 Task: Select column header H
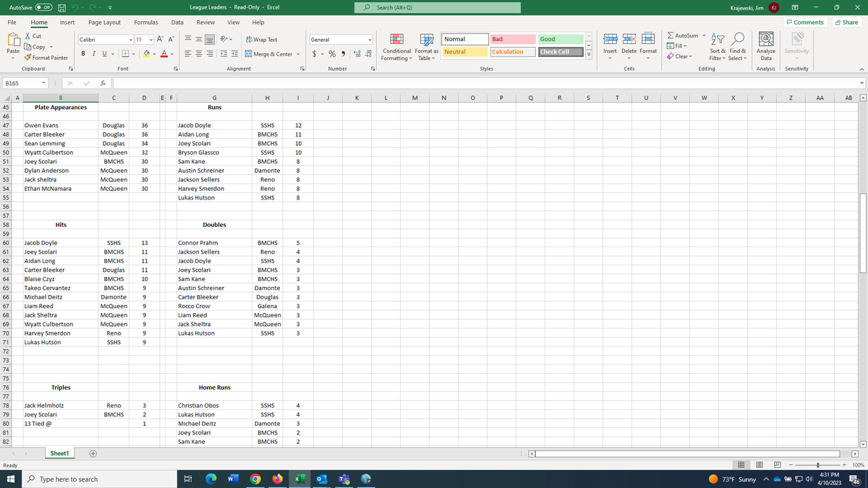[x=267, y=98]
